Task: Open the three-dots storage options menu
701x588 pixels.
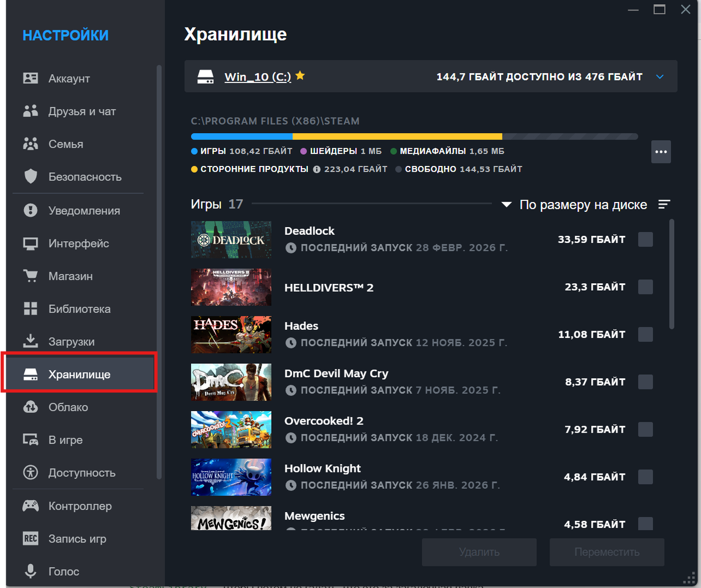Action: [x=661, y=151]
